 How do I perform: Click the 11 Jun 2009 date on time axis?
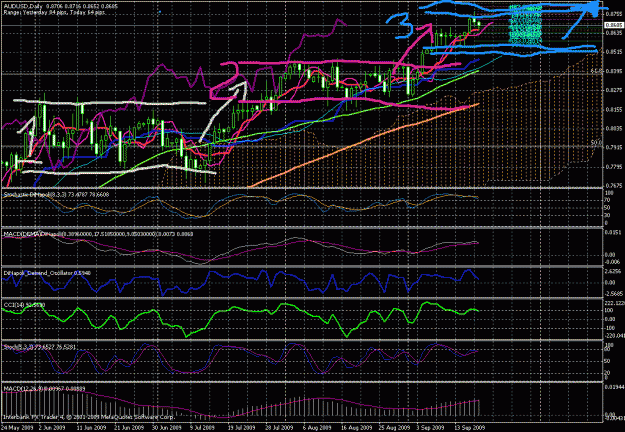(x=90, y=428)
